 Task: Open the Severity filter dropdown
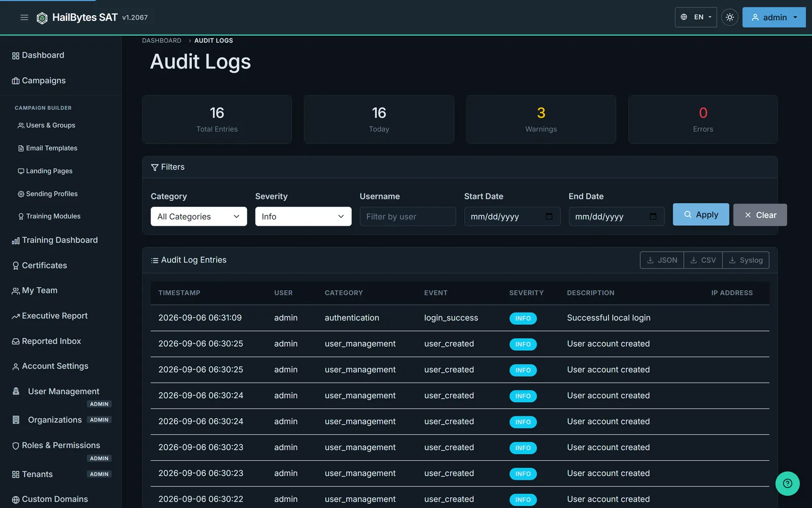(303, 216)
